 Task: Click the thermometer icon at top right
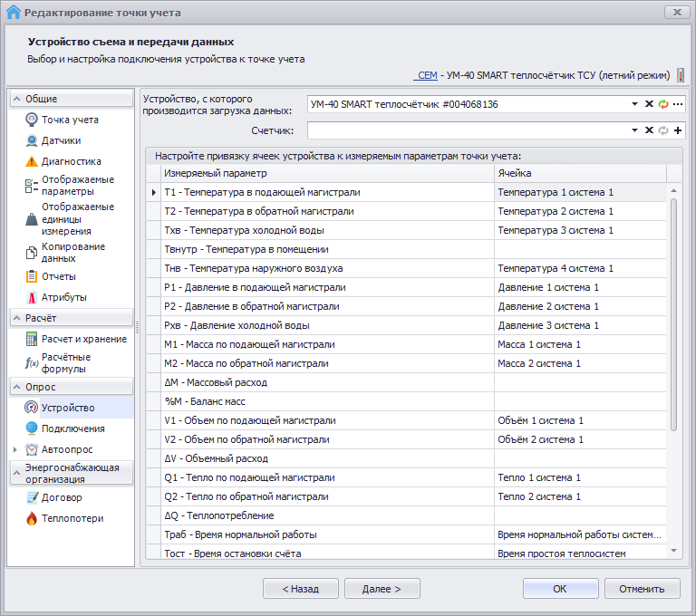click(x=681, y=75)
